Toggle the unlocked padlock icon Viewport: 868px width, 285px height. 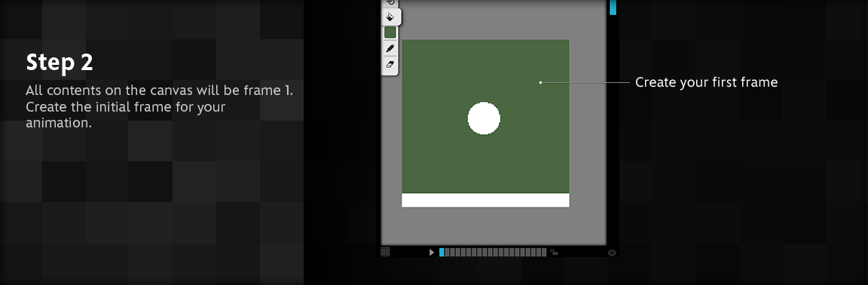pyautogui.click(x=554, y=253)
